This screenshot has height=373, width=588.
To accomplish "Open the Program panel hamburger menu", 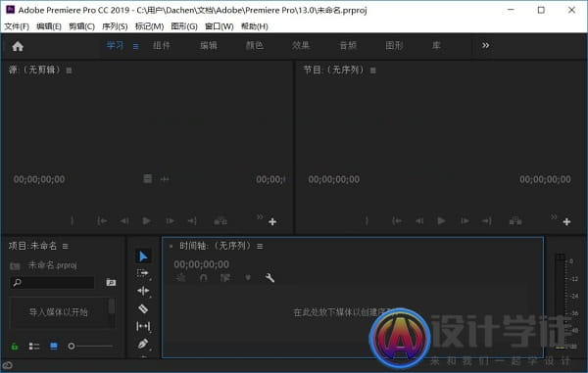I will click(x=372, y=70).
